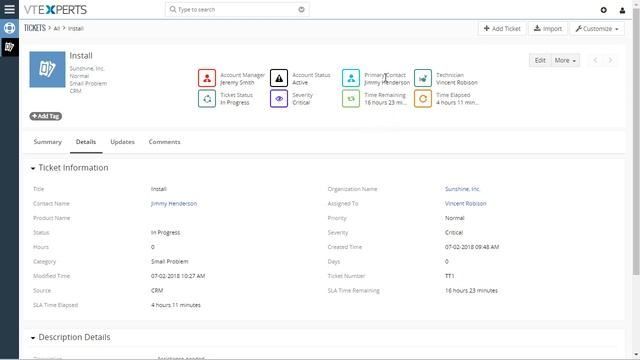640x360 pixels.
Task: Click the Install ticket header title
Action: coord(81,56)
